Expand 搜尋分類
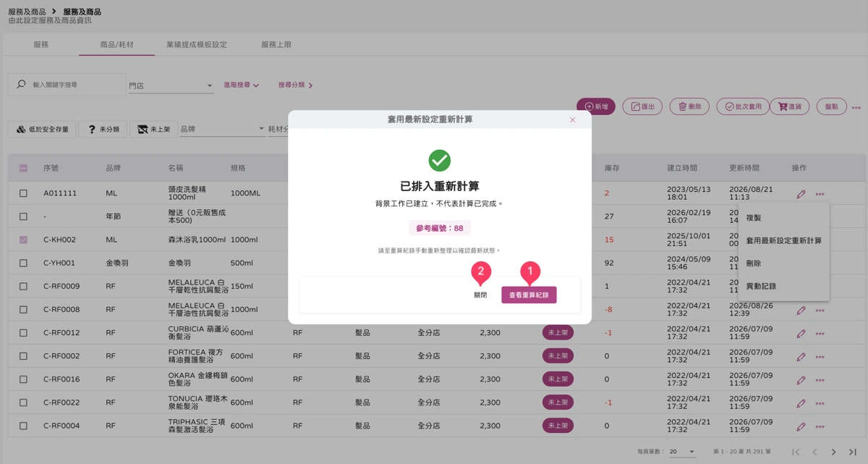This screenshot has width=868, height=464. tap(296, 85)
